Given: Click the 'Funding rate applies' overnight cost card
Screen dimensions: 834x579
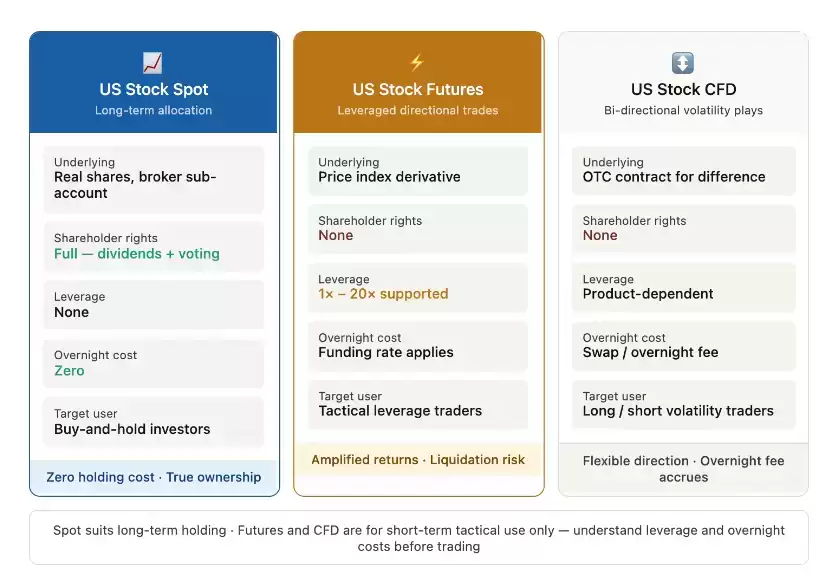Looking at the screenshot, I should 418,346.
